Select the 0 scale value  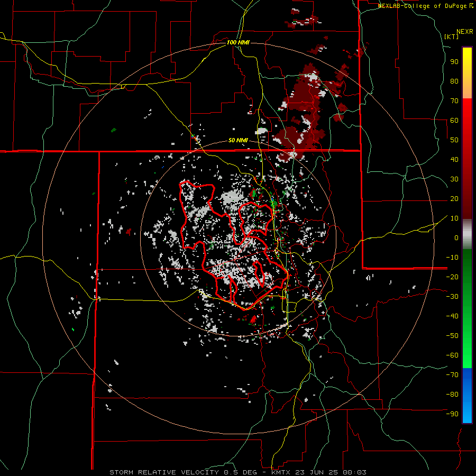click(456, 237)
